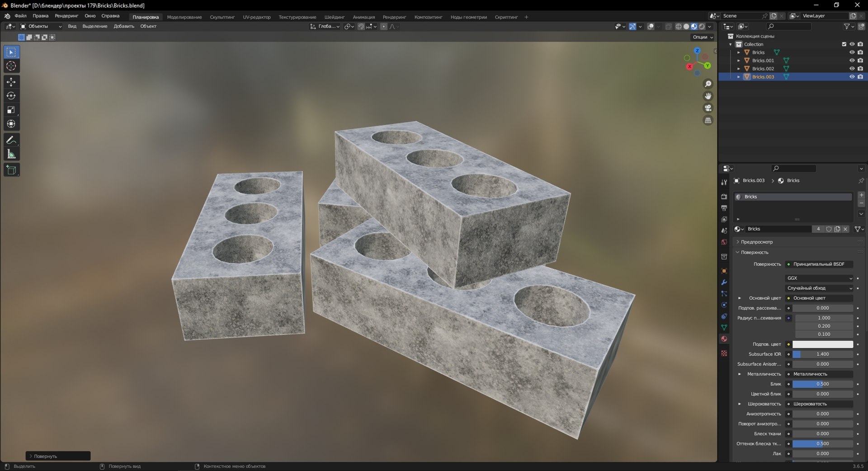Open the Material properties tab icon
This screenshot has height=471, width=868.
pyautogui.click(x=724, y=339)
